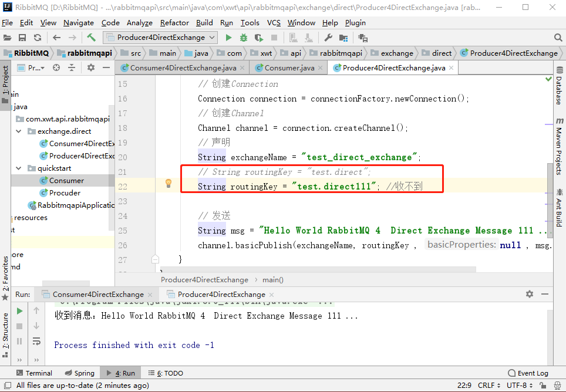
Task: Click the green inspection checkmark indicator
Action: [548, 79]
